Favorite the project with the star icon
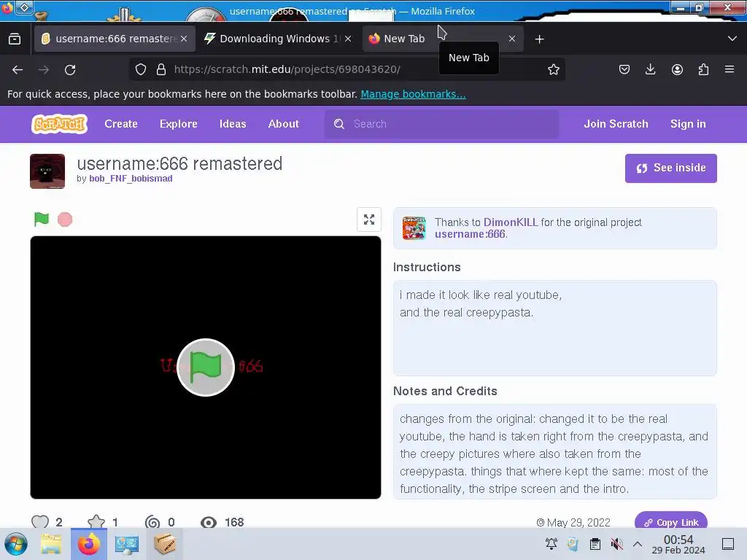Viewport: 747px width, 560px height. pos(96,522)
